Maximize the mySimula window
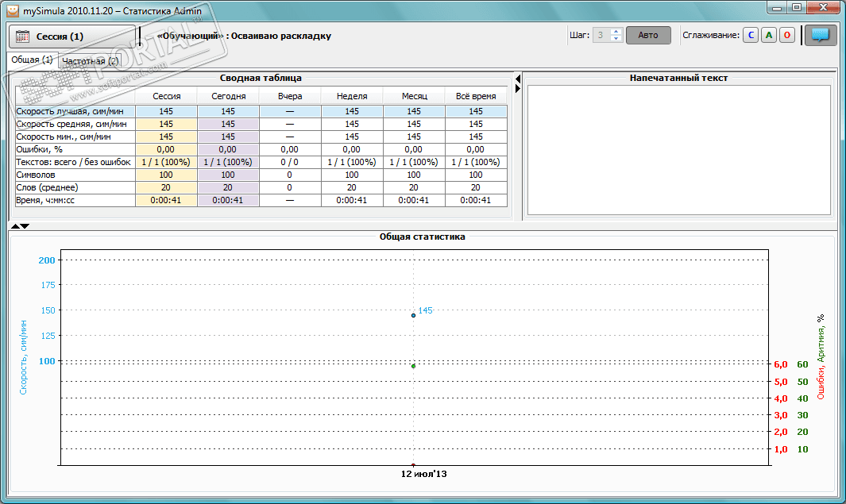This screenshot has height=504, width=846. tap(797, 8)
